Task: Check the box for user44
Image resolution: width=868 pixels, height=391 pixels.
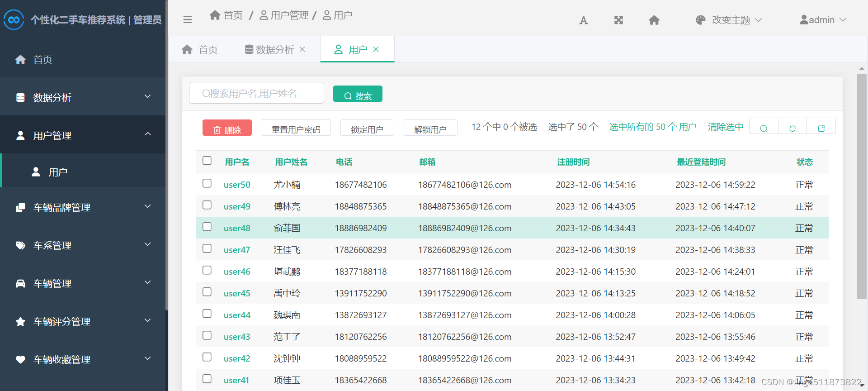Action: click(x=207, y=314)
